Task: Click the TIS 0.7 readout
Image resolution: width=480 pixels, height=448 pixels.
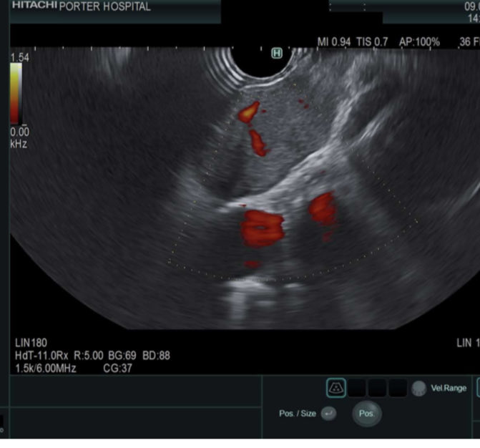Action: pos(372,42)
